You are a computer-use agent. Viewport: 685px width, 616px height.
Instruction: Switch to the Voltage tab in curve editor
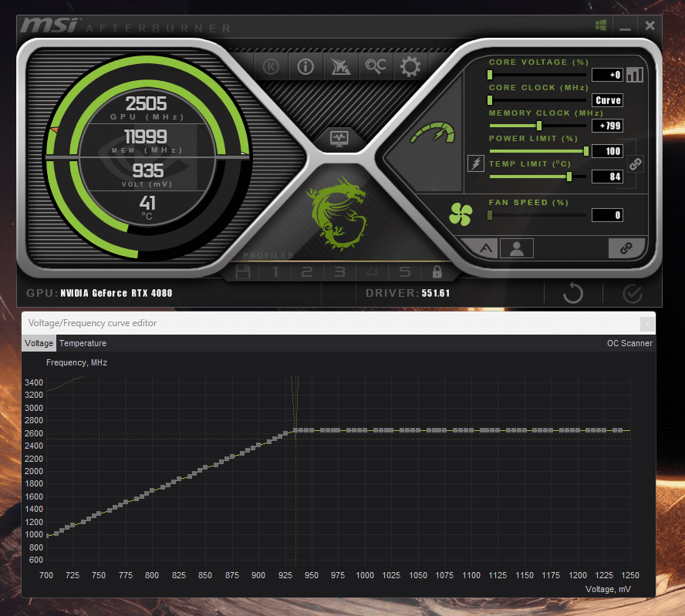click(39, 343)
